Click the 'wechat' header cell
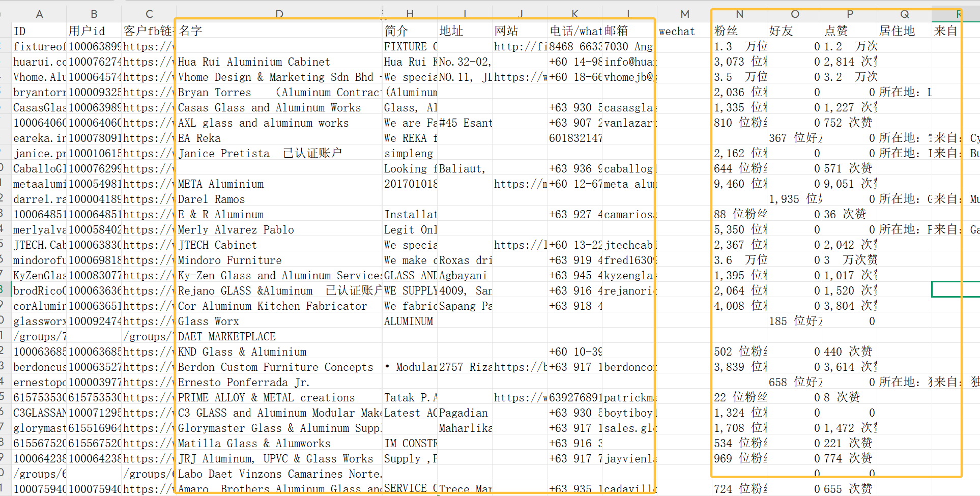 click(x=685, y=31)
